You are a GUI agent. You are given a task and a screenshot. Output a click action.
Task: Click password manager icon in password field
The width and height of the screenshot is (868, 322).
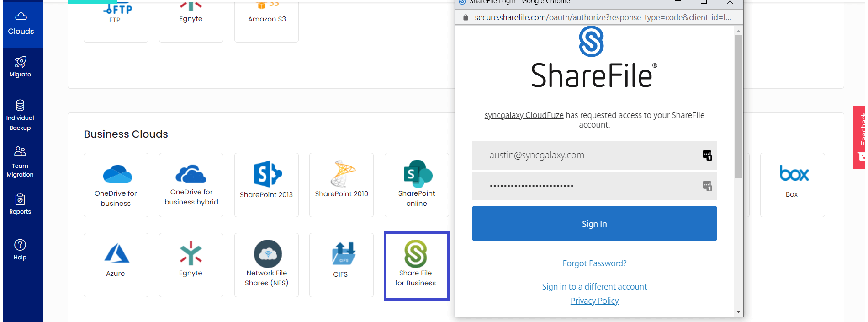pos(707,186)
